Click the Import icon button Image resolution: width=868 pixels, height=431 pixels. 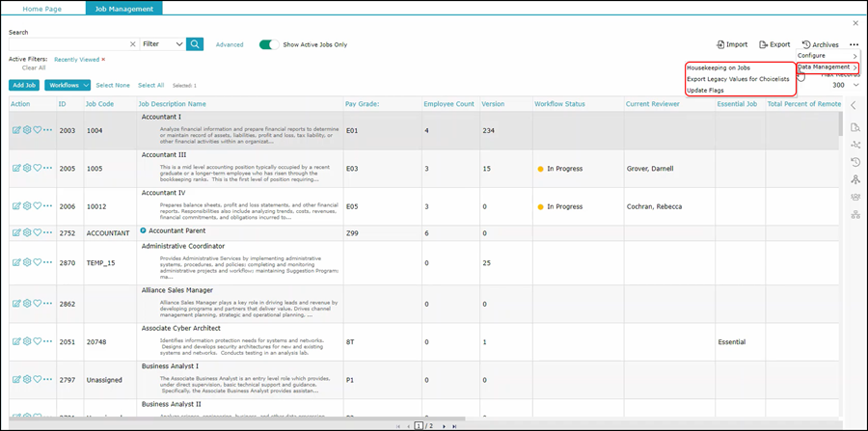tap(731, 44)
